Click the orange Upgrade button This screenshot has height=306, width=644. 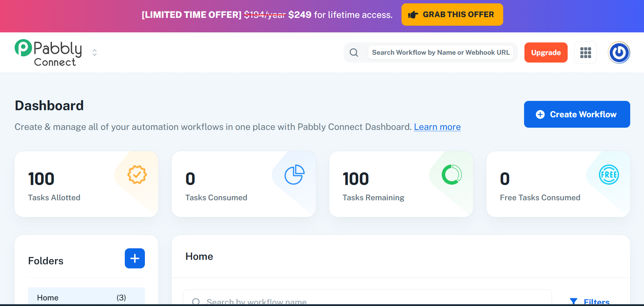click(546, 52)
